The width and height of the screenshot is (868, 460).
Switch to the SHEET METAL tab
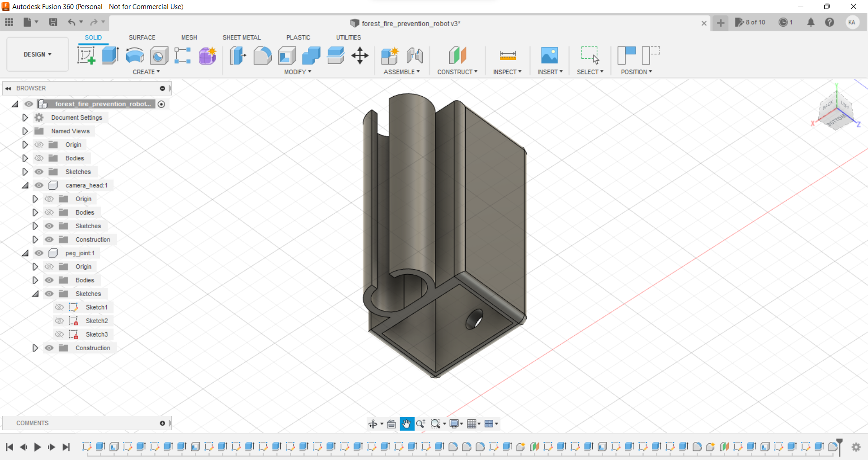click(x=241, y=38)
